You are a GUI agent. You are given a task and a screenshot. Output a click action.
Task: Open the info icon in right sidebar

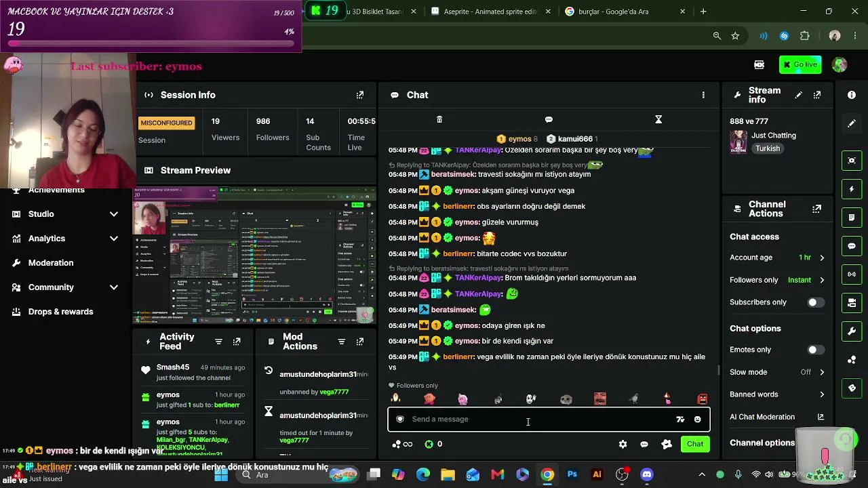tap(852, 95)
